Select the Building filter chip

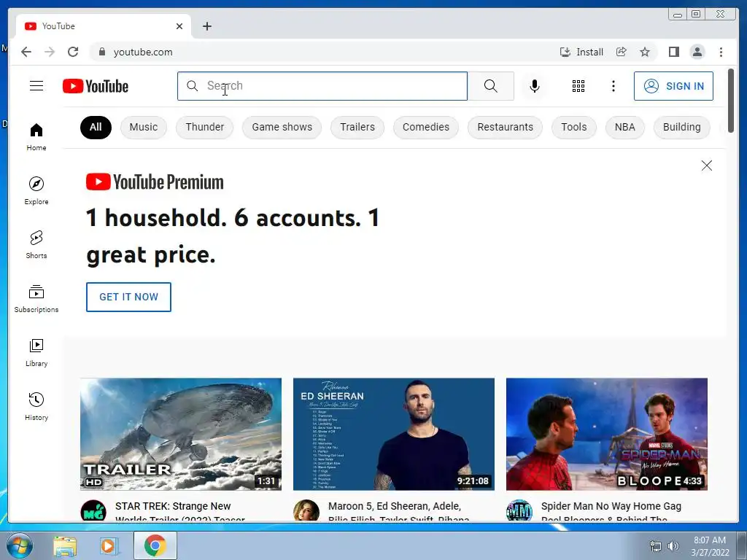682,127
